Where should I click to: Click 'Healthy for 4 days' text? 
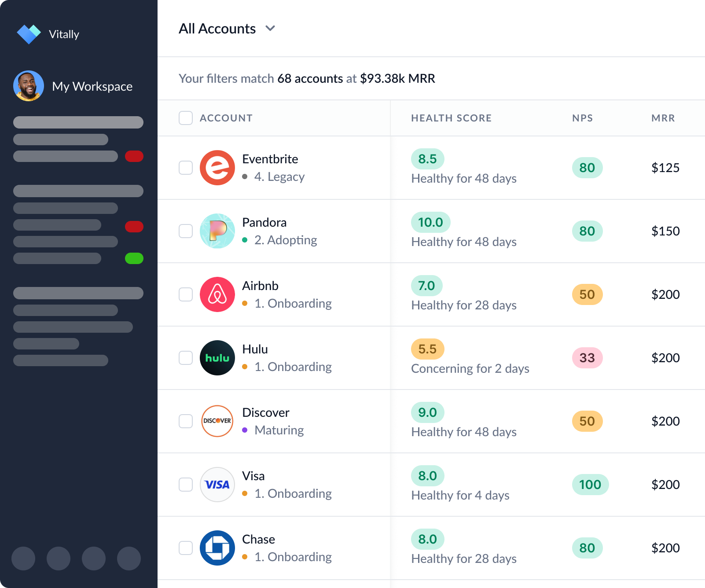click(460, 495)
